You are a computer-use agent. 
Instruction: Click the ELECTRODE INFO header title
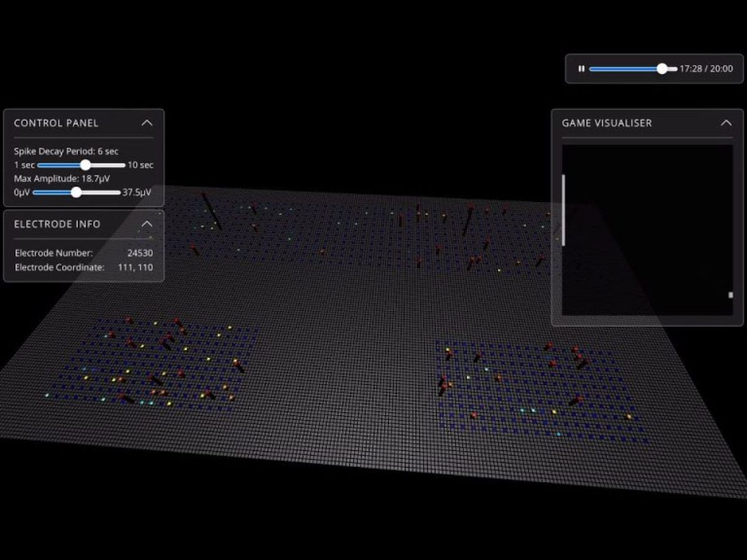tap(57, 224)
